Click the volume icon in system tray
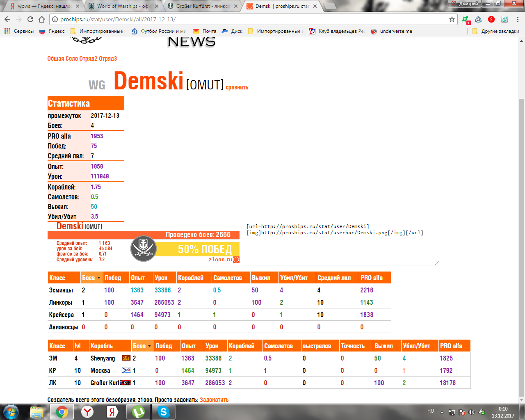The height and width of the screenshot is (420, 525). 471,412
